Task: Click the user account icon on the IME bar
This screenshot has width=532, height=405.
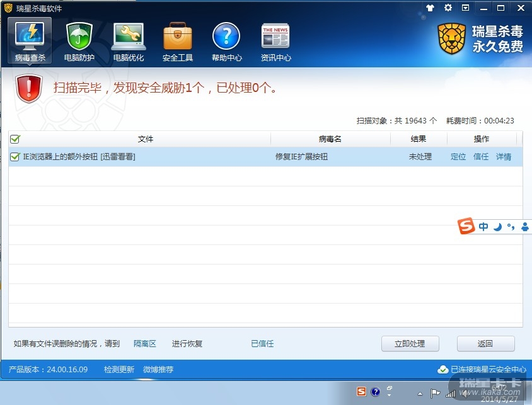Action: pyautogui.click(x=525, y=226)
